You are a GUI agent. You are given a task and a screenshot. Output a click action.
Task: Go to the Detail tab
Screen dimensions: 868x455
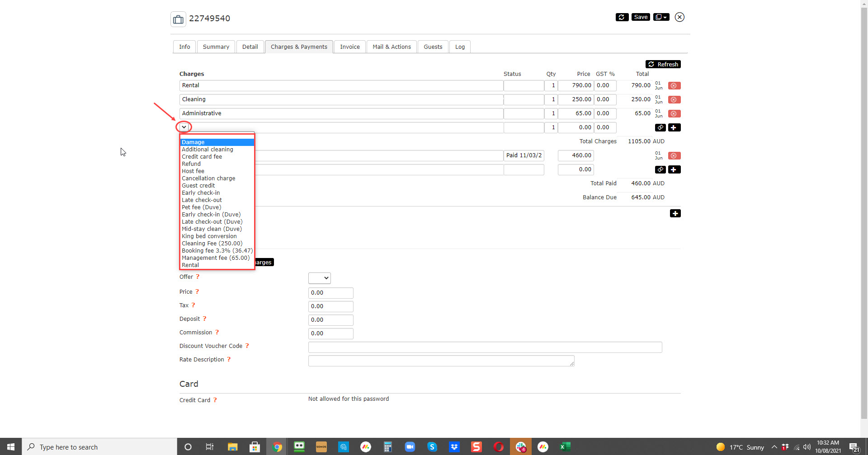tap(250, 47)
